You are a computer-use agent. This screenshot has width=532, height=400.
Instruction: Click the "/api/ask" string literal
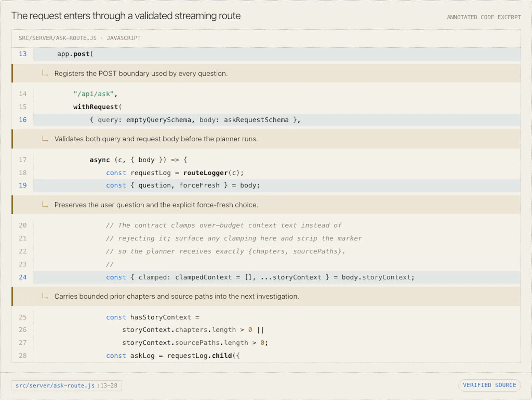point(94,94)
